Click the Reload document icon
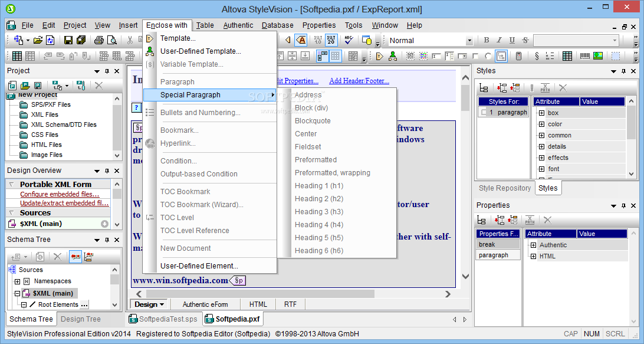 click(50, 40)
